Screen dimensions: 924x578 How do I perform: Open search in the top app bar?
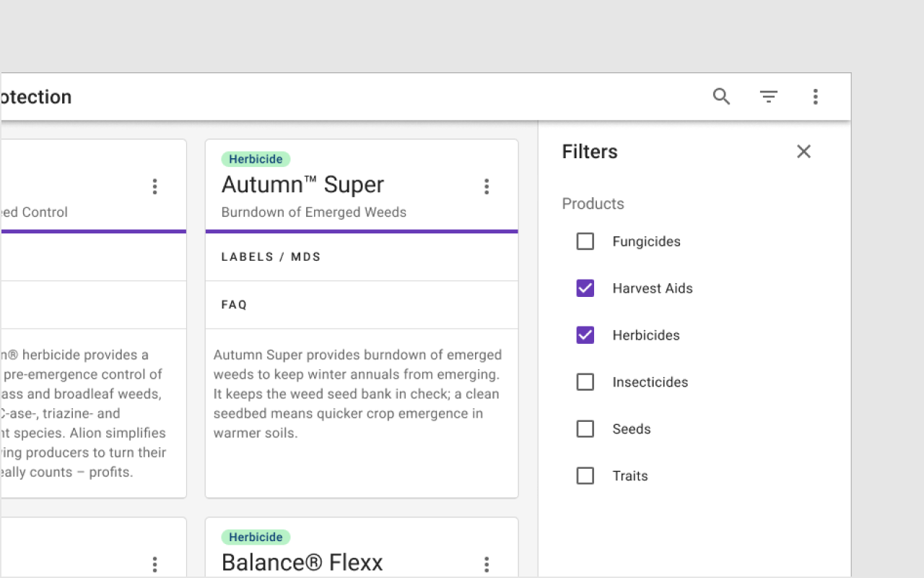coord(721,97)
